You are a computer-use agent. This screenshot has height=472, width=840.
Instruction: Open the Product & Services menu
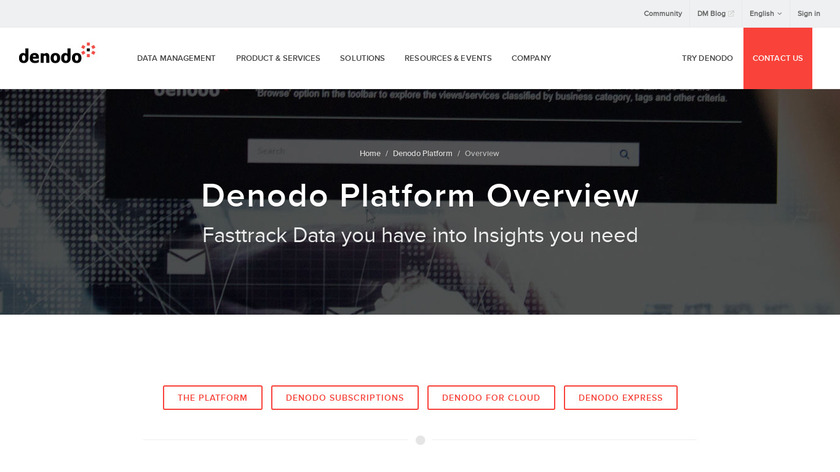(278, 58)
